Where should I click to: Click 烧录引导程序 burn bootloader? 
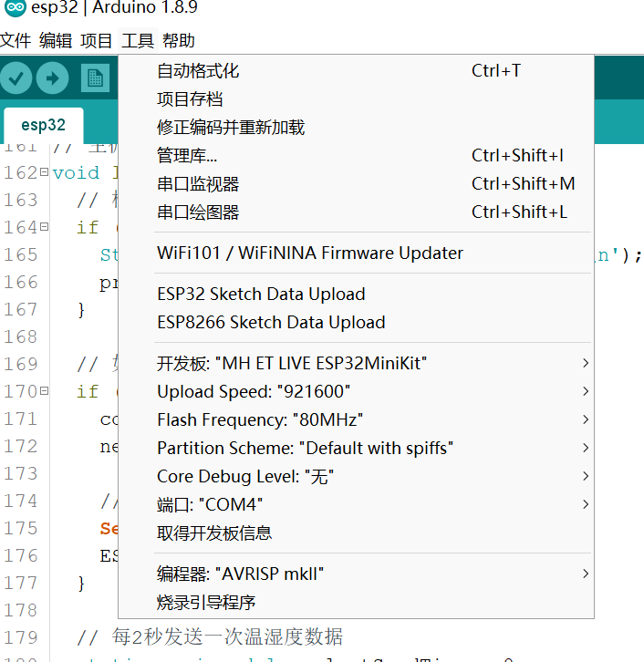click(356, 602)
